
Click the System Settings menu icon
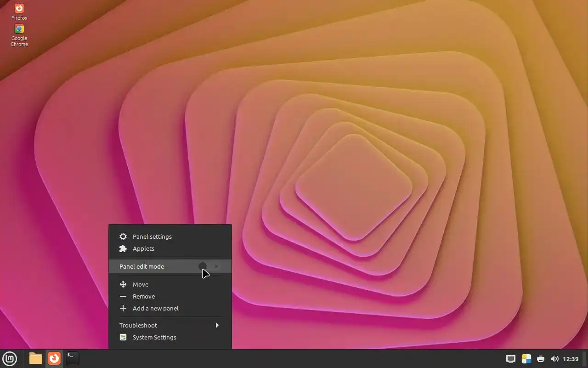[x=123, y=337]
